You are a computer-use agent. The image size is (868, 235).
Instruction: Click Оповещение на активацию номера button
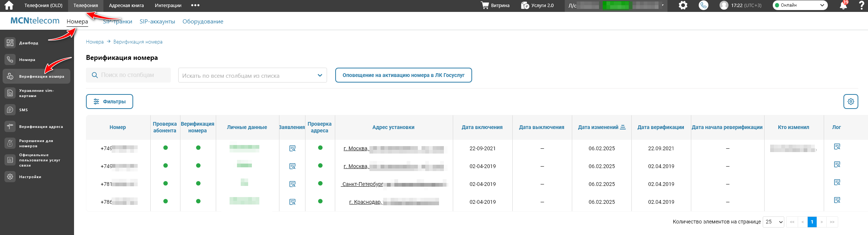coord(403,75)
